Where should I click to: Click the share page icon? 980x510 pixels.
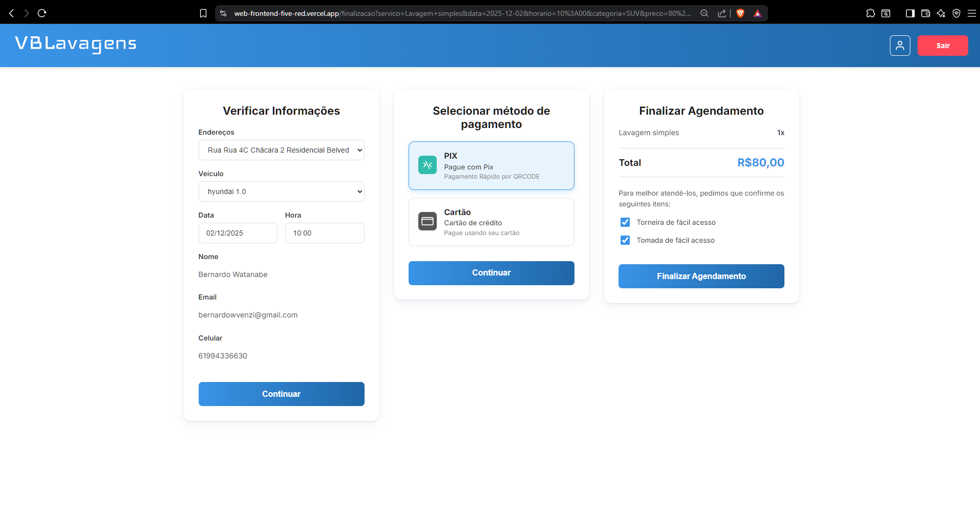(x=722, y=13)
